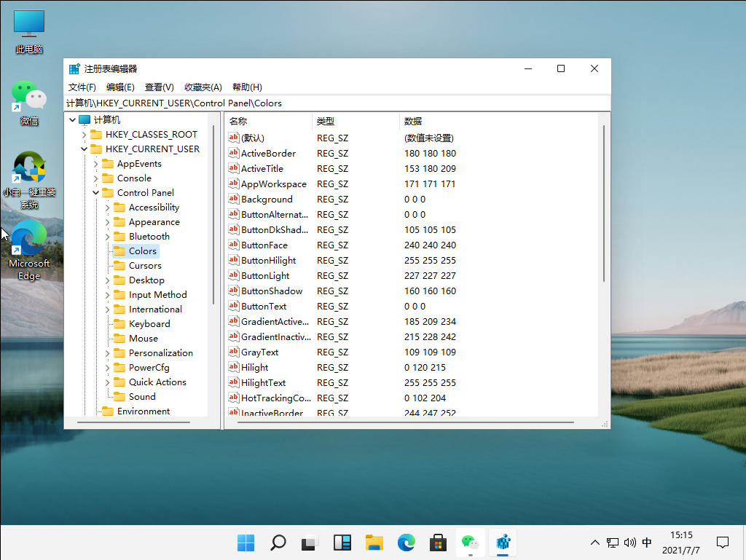Open WeChat from the desktop
Image resolution: width=746 pixels, height=560 pixels.
tap(28, 95)
